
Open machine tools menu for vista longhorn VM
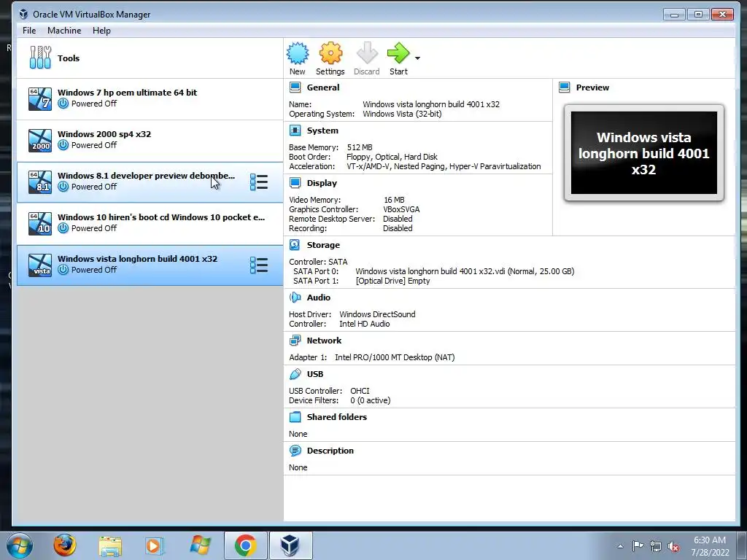pyautogui.click(x=259, y=265)
